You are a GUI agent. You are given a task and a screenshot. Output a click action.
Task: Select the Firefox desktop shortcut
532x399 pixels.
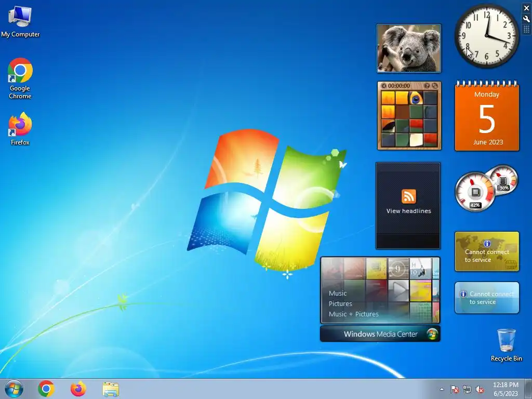[x=20, y=129]
